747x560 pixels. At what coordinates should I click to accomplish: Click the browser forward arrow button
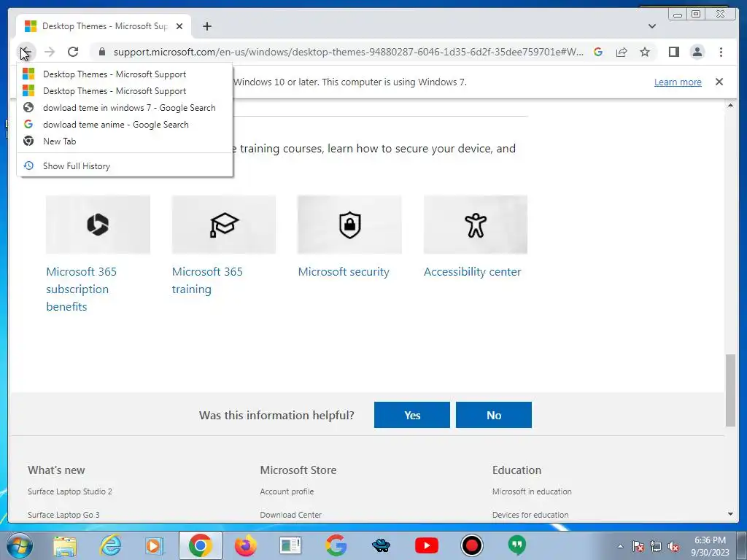click(50, 52)
